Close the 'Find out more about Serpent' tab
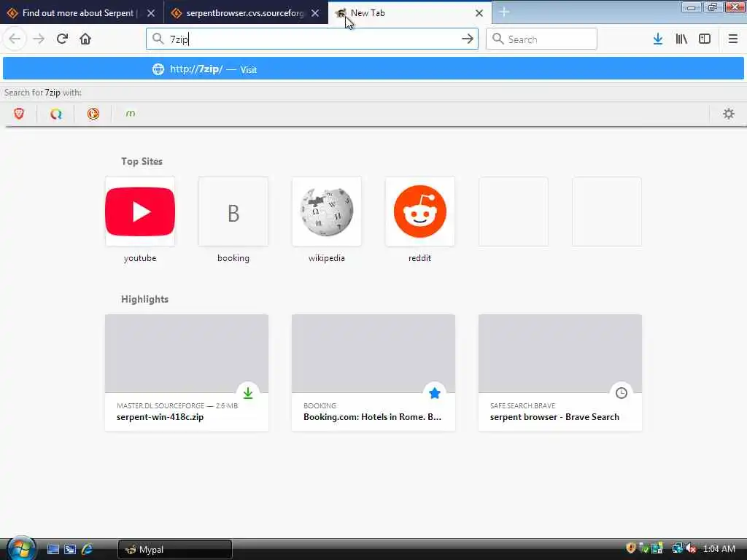 tap(151, 13)
